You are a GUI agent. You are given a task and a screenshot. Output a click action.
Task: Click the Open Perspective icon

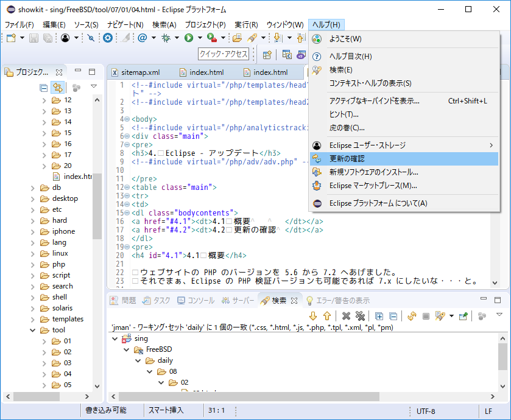pyautogui.click(x=267, y=55)
